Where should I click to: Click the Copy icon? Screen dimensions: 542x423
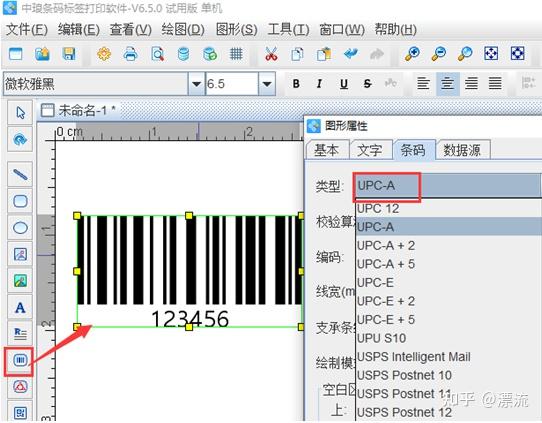(x=297, y=54)
